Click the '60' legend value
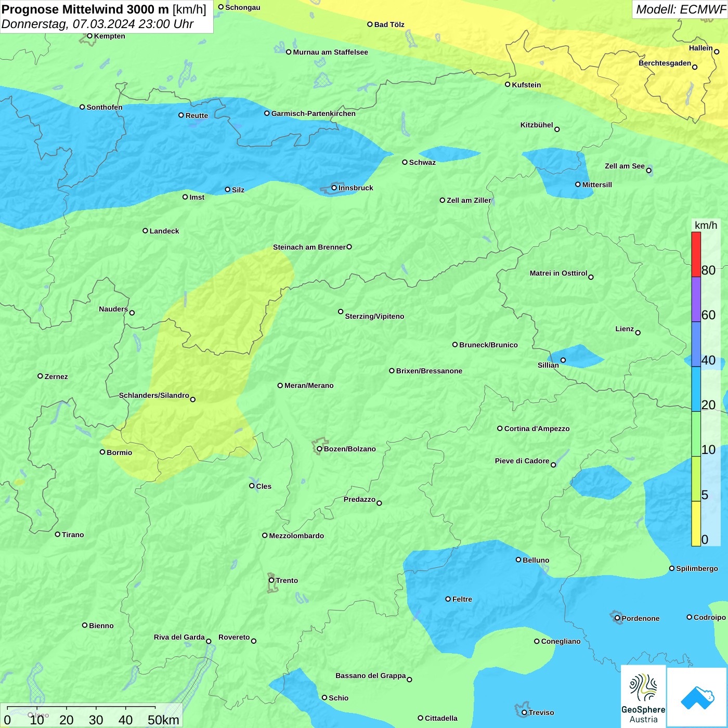The width and height of the screenshot is (728, 728). (x=708, y=315)
